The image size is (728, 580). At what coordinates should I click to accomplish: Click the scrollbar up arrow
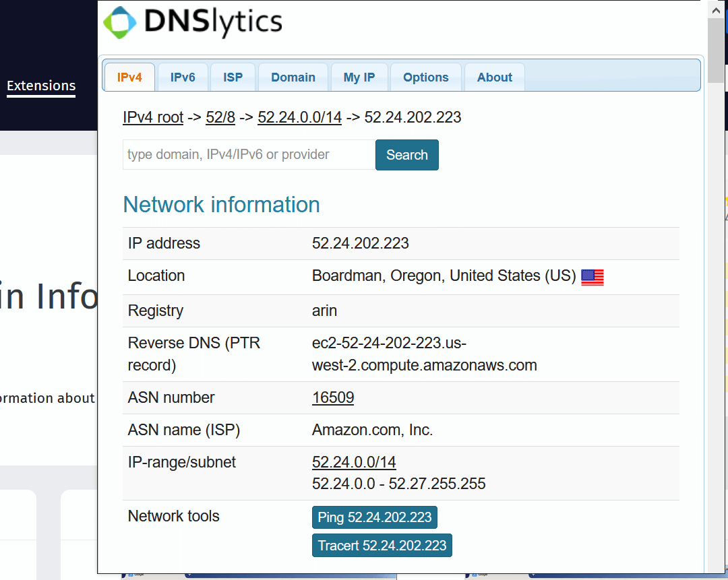(716, 9)
